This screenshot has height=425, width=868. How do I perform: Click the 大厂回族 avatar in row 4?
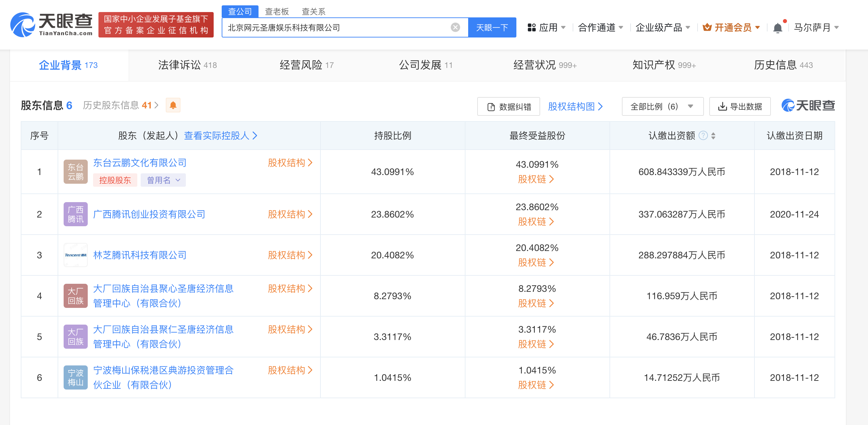pos(75,296)
